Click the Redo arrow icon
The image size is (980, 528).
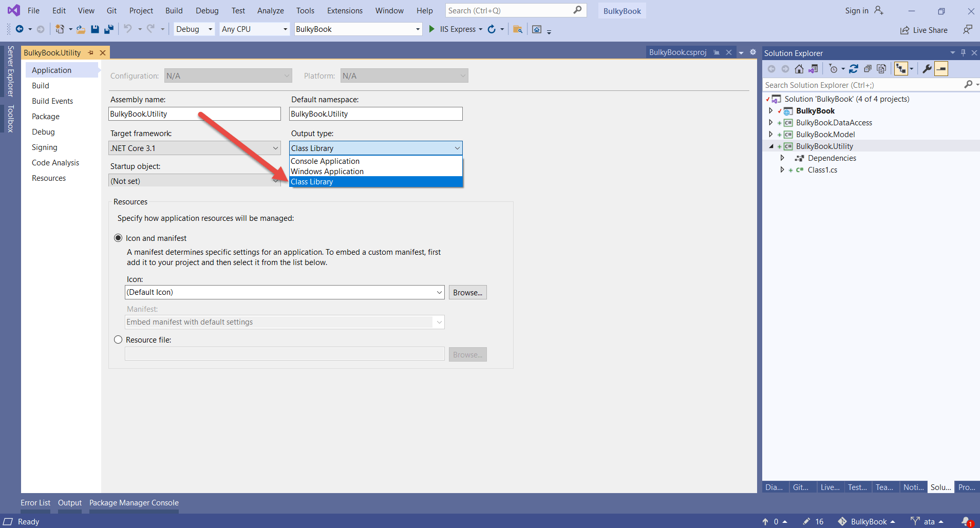tap(150, 29)
